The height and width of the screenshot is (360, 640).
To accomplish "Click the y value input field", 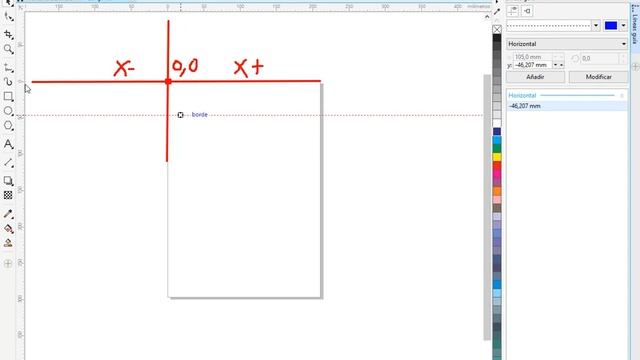I will (x=533, y=65).
